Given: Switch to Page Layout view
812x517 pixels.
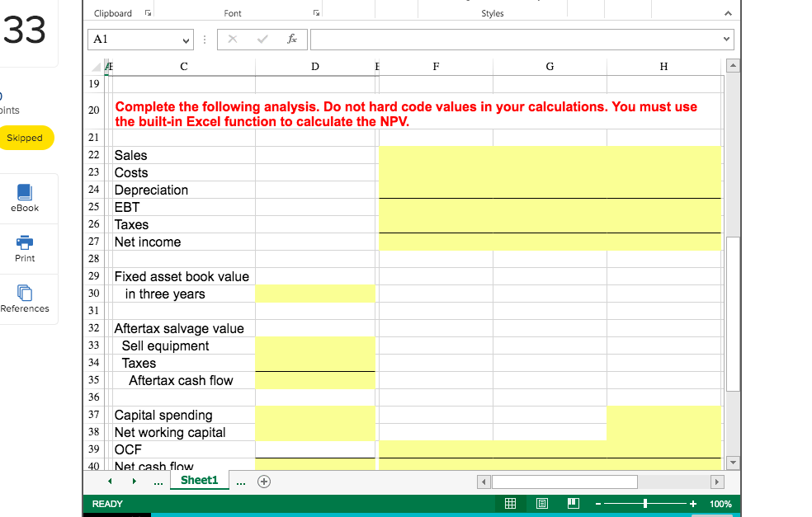Looking at the screenshot, I should [x=542, y=504].
